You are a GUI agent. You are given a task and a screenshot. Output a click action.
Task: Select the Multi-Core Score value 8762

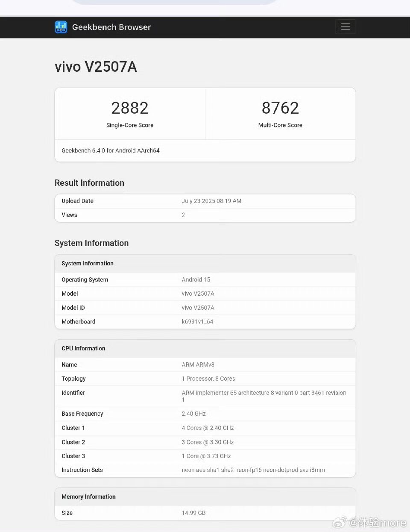pos(280,108)
